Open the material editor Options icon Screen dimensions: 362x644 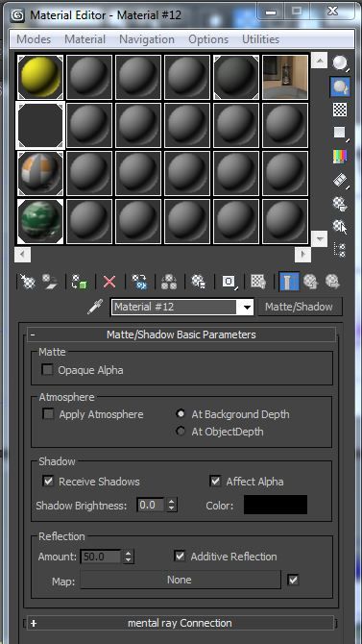pos(340,204)
